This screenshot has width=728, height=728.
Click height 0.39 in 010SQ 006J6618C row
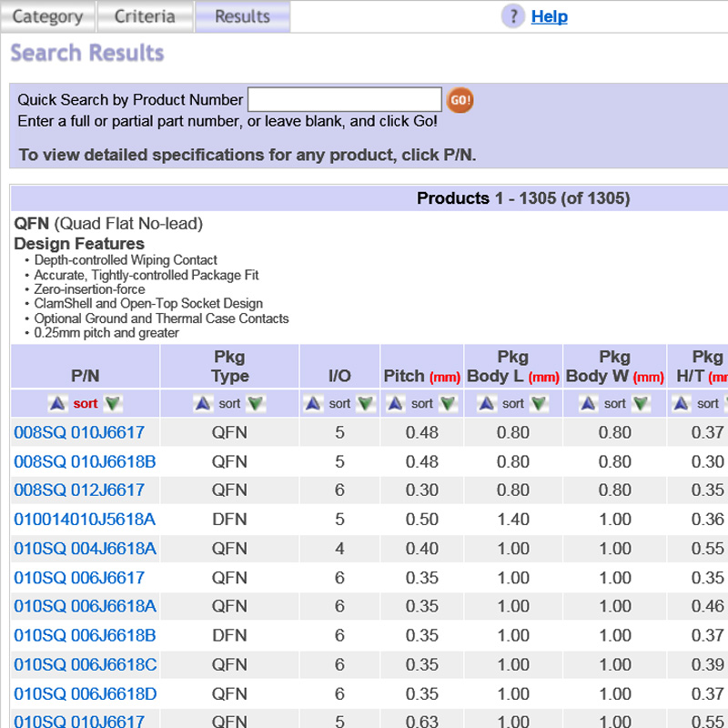[708, 664]
